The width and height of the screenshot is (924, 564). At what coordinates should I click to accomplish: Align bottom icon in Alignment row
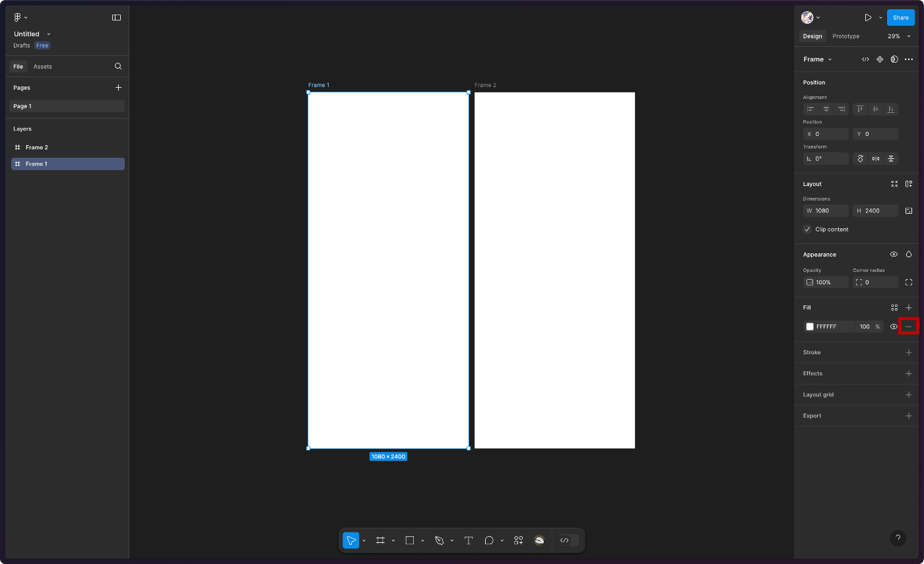890,110
